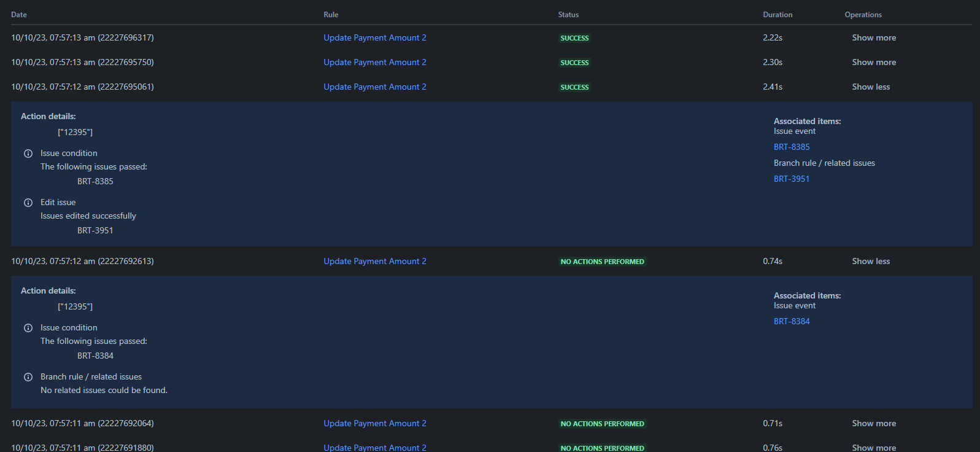
Task: Click NO ACTIONS PERFORMED badge for entry 22227692613
Action: (602, 262)
